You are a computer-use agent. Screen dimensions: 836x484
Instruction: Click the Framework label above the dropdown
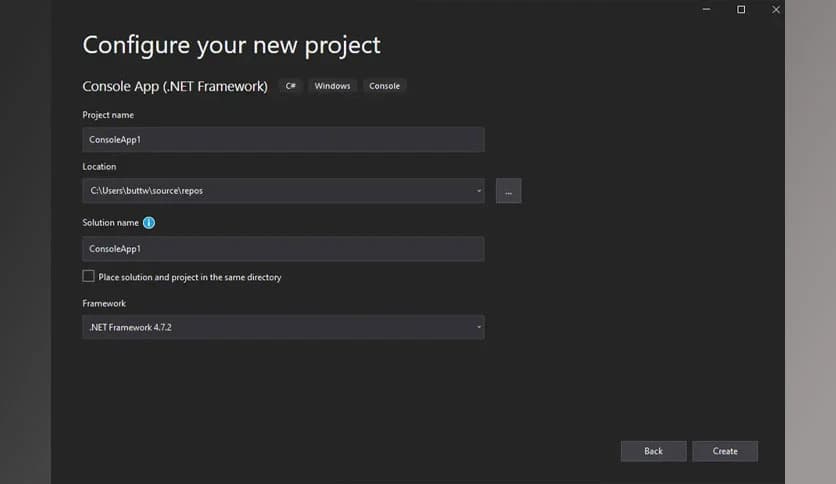104,303
